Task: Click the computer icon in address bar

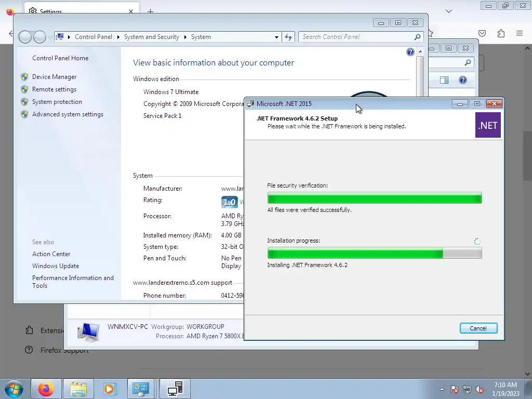Action: coord(60,37)
